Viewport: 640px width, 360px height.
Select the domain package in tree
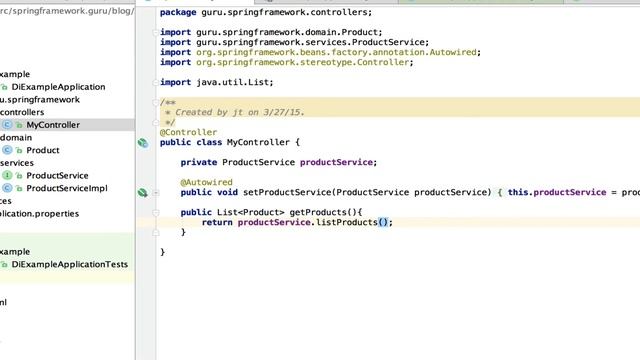[16, 138]
